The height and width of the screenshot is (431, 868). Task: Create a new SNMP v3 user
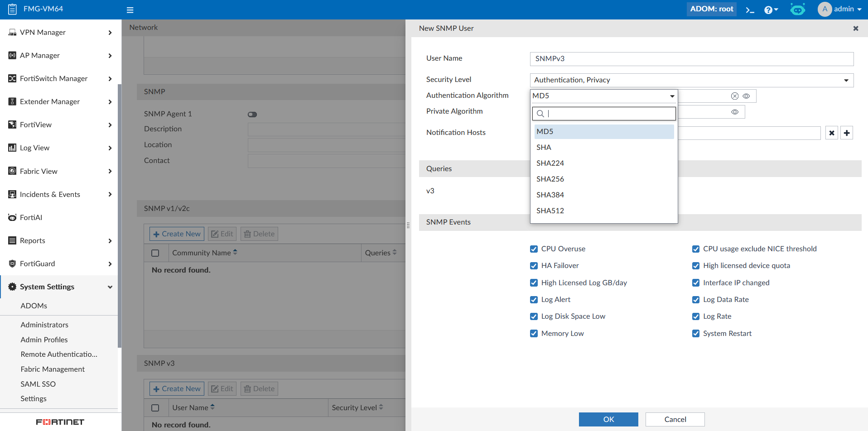click(177, 388)
